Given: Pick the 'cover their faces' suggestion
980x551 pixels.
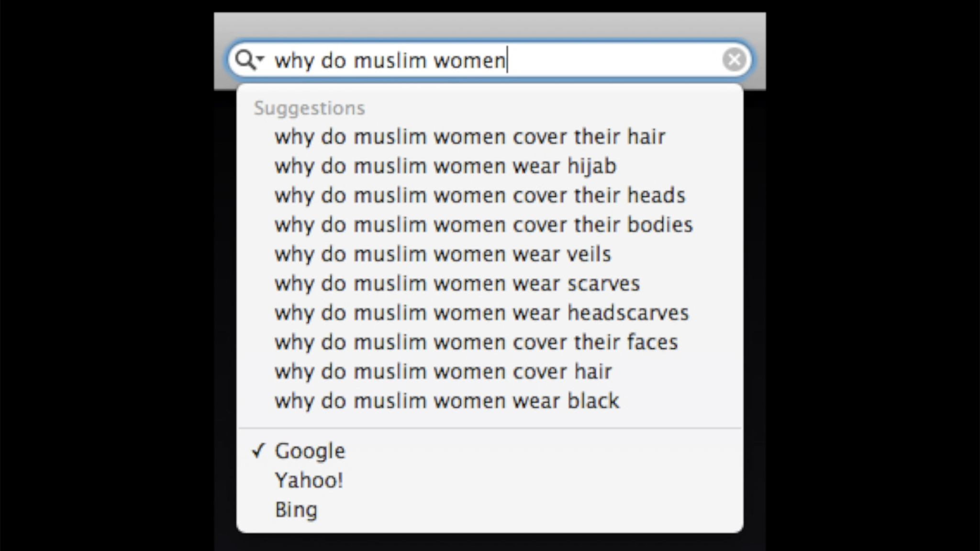Looking at the screenshot, I should click(x=476, y=342).
